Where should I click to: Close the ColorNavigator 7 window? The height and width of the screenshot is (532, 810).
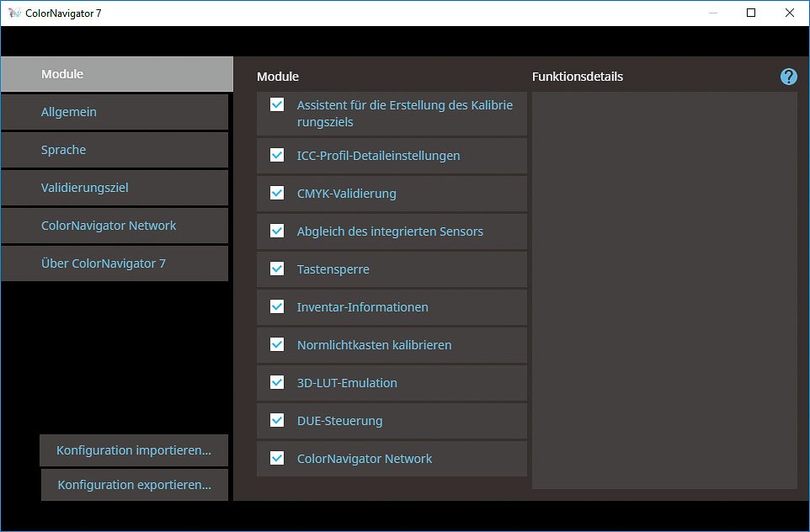[x=789, y=13]
